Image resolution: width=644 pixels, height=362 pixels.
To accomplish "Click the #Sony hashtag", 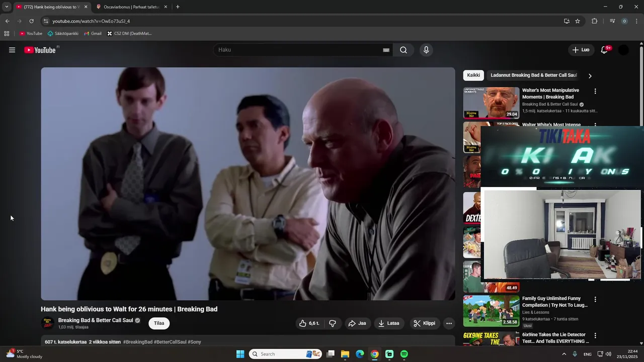I will point(194,342).
